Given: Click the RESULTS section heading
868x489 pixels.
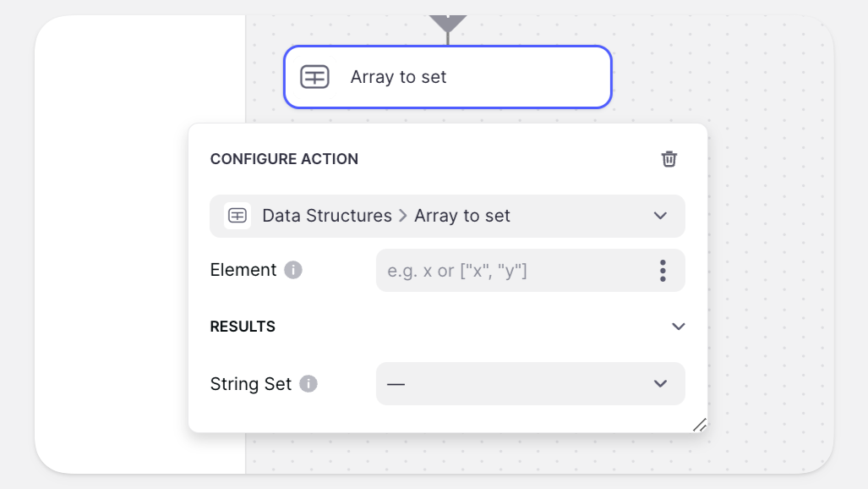Looking at the screenshot, I should [243, 327].
